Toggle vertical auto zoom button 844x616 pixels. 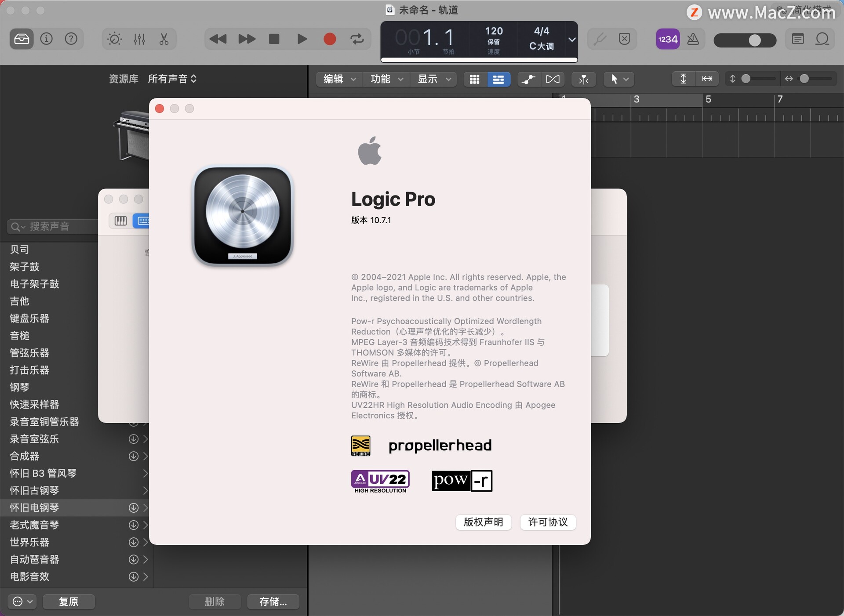point(683,79)
